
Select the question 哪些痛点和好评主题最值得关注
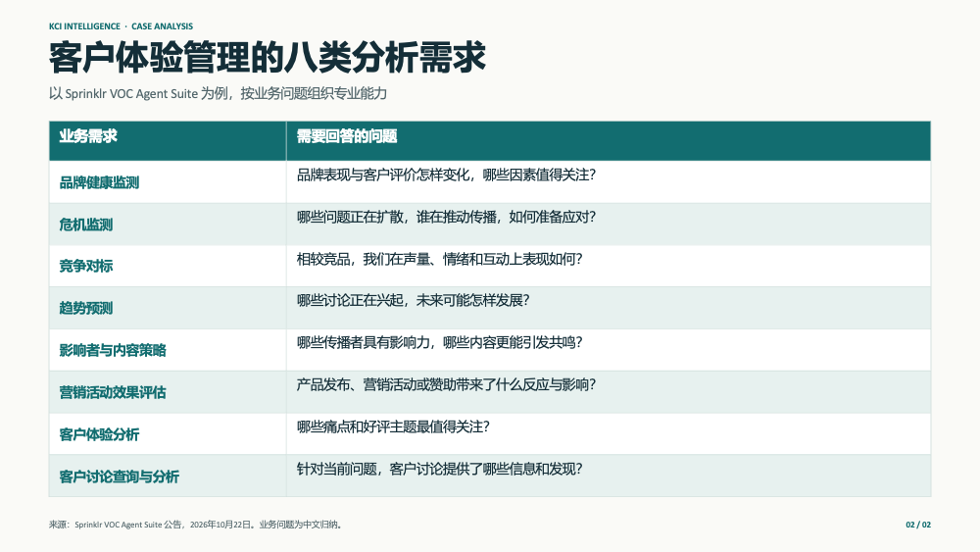(x=393, y=427)
